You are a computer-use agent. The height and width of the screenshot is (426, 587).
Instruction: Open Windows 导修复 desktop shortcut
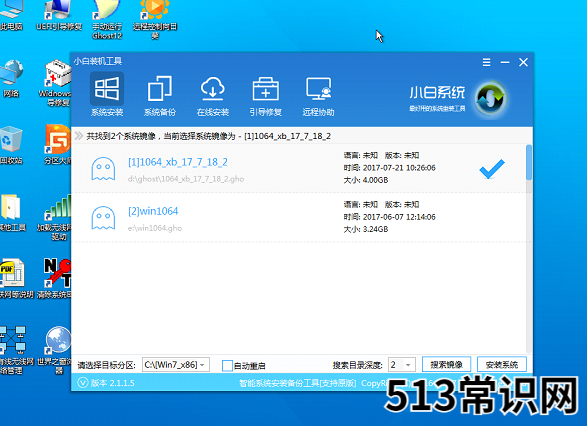click(55, 83)
